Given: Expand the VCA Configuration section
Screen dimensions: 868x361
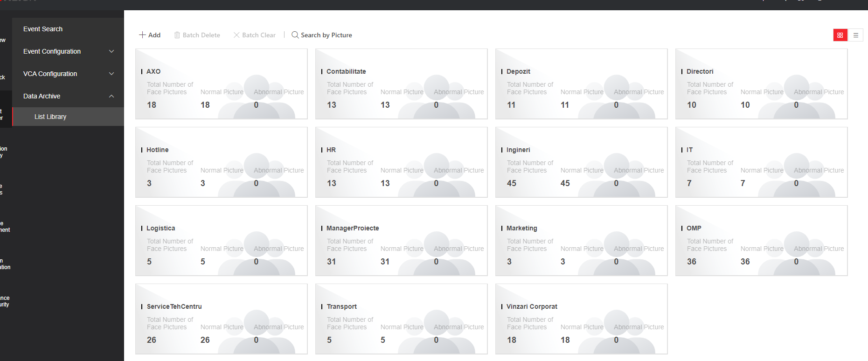Looking at the screenshot, I should 111,74.
